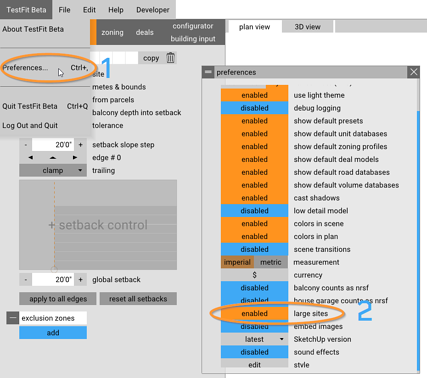The image size is (427, 378).
Task: Collapse the exclusion zones section
Action: tap(12, 318)
